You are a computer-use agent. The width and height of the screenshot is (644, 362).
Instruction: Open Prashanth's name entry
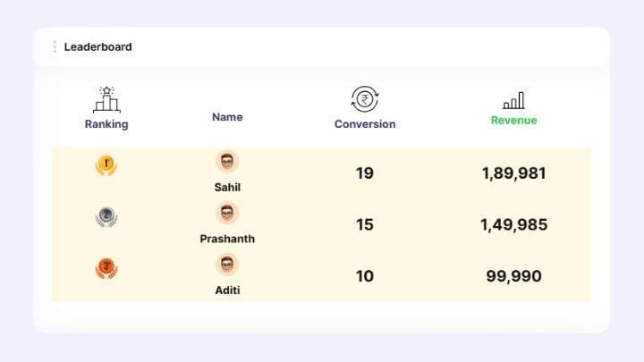coord(227,239)
